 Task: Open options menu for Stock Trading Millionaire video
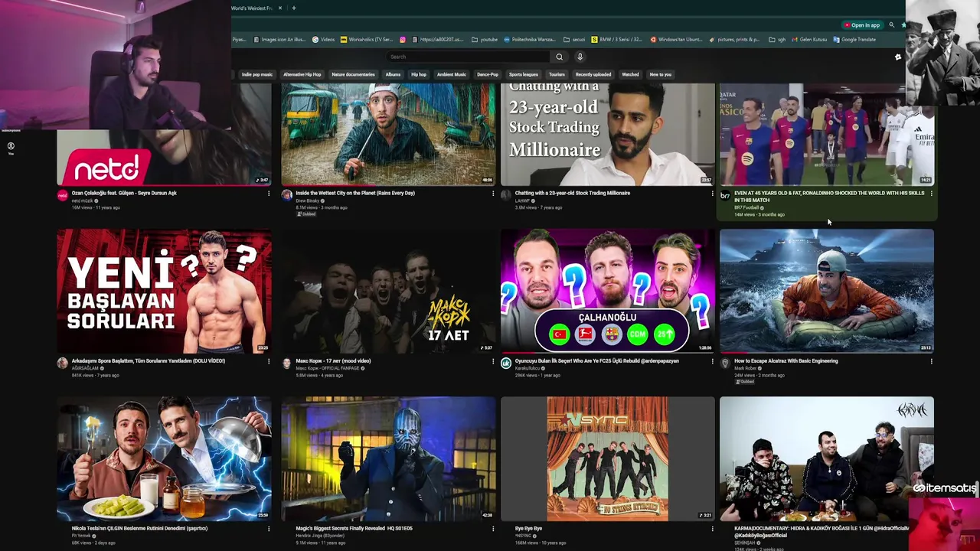(x=712, y=194)
